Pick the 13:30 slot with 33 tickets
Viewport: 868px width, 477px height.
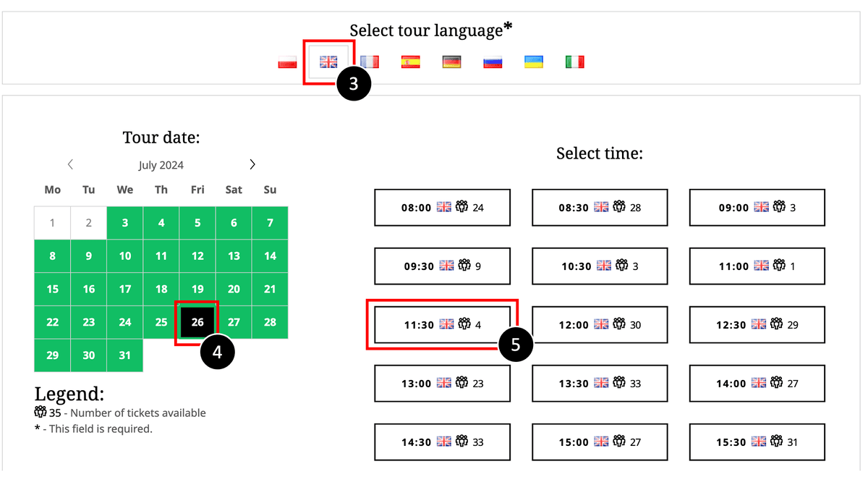point(600,384)
